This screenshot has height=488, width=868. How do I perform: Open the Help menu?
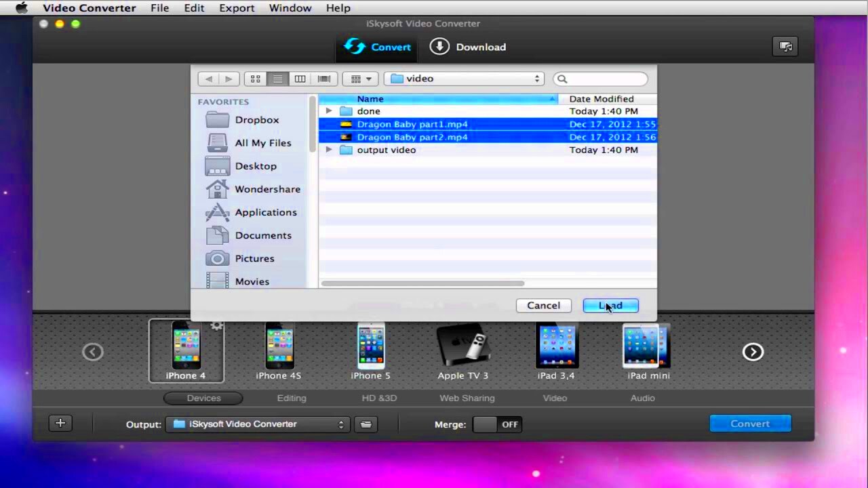[x=338, y=8]
